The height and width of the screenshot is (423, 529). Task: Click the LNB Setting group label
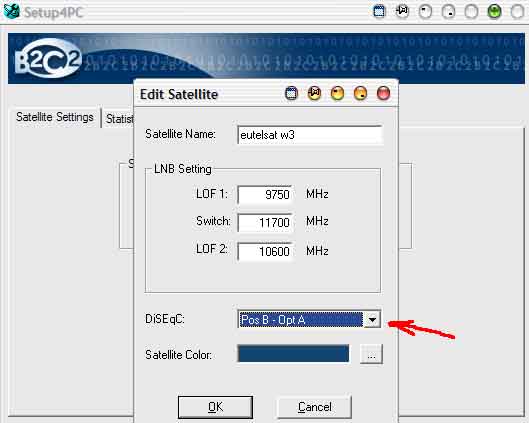point(183,169)
